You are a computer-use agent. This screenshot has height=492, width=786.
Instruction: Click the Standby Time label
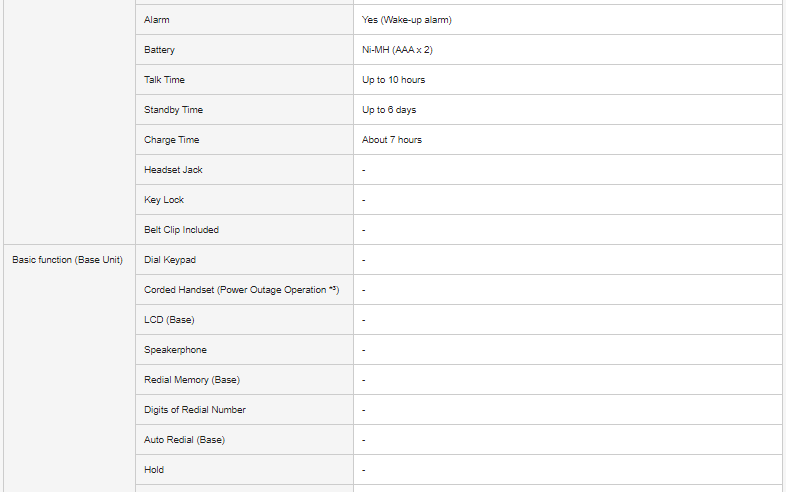[x=173, y=110]
